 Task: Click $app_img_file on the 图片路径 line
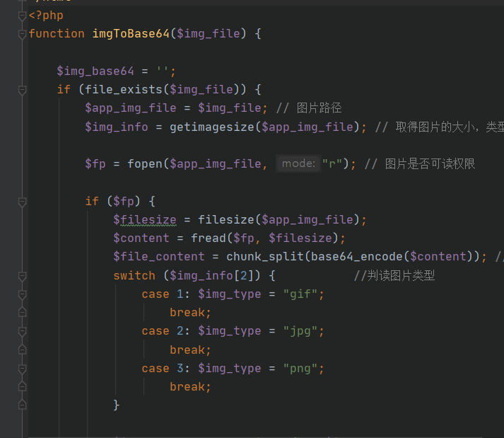[131, 108]
